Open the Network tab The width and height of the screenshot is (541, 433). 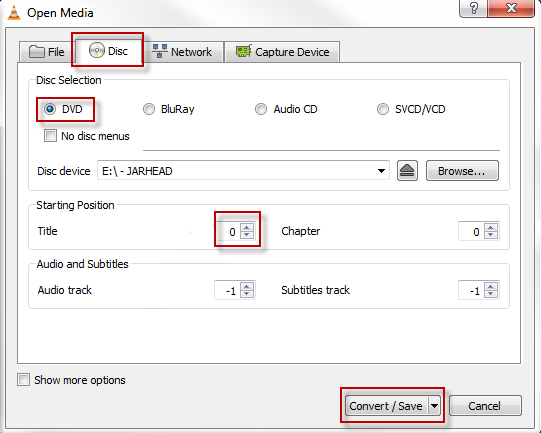coord(183,52)
